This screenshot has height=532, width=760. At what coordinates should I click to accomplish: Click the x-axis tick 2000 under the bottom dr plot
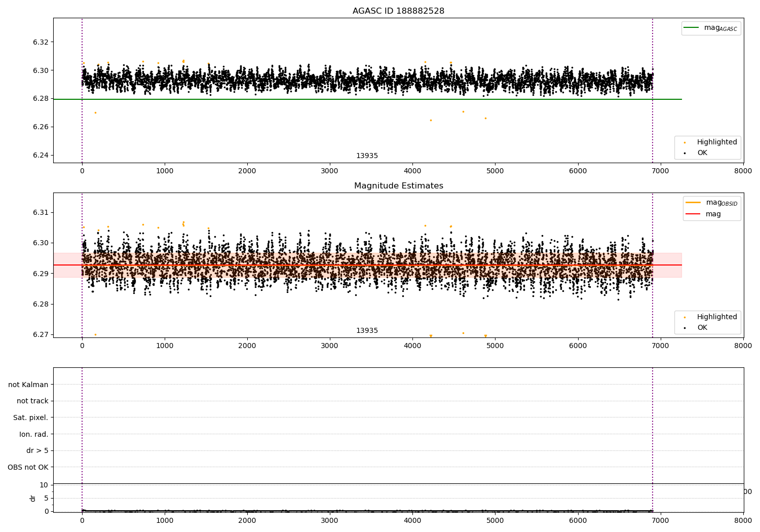coord(247,520)
